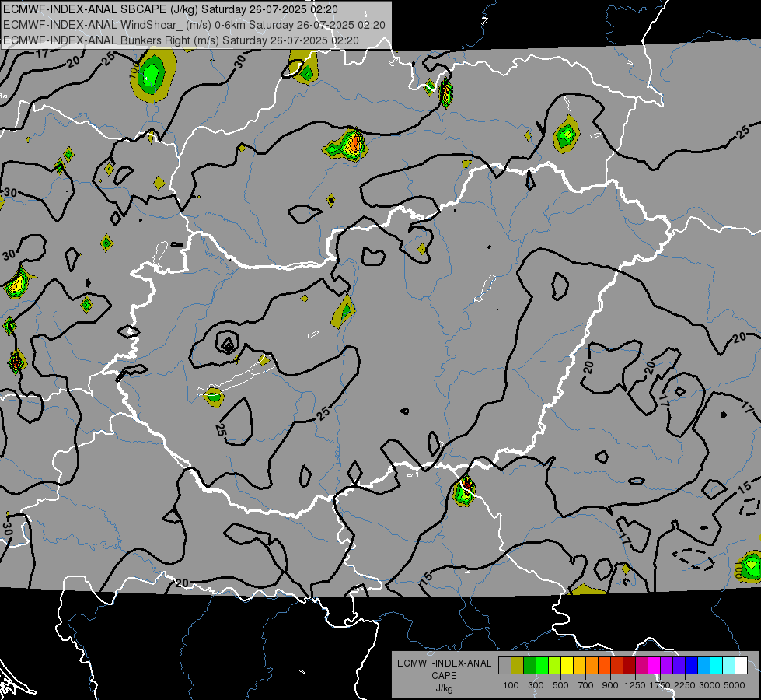Select the olive 100 J/kg legend swatch
The height and width of the screenshot is (700, 761).
click(518, 666)
